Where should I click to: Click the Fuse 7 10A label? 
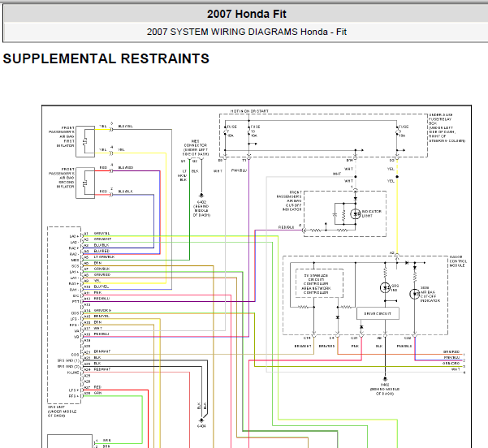pyautogui.click(x=231, y=131)
